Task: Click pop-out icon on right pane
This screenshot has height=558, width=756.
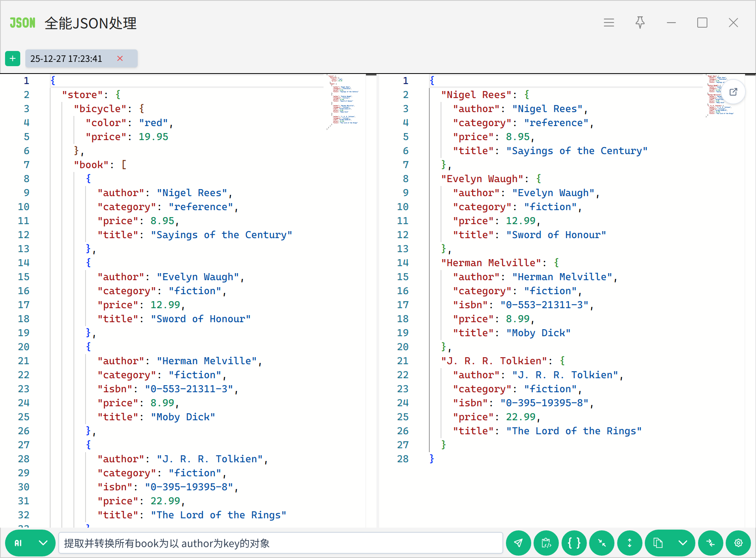Action: click(733, 92)
